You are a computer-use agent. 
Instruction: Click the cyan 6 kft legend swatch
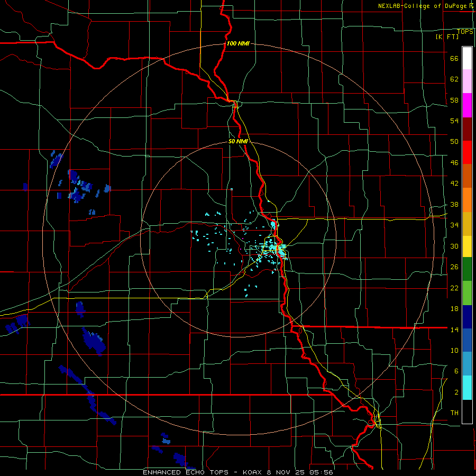pos(467,388)
